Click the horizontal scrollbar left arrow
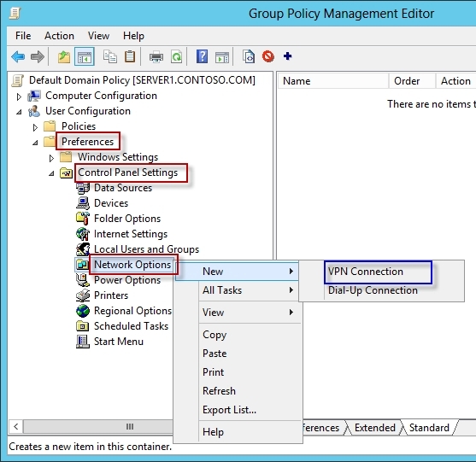The image size is (476, 462). [x=15, y=427]
